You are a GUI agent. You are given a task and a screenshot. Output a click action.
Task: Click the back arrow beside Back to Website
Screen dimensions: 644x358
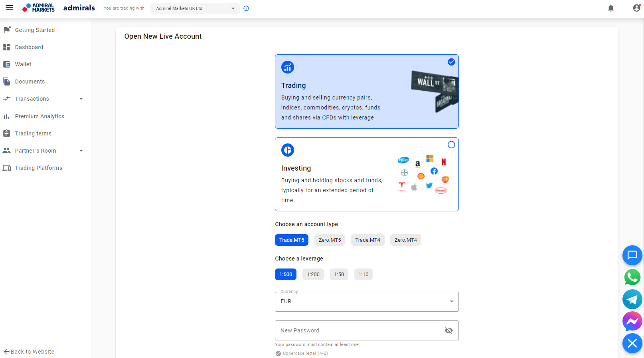[x=7, y=352]
